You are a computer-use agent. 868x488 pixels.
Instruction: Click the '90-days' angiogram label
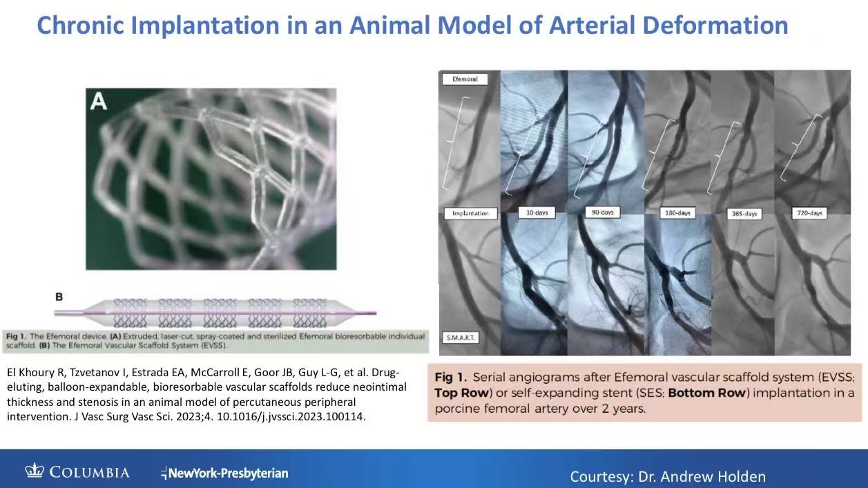602,212
